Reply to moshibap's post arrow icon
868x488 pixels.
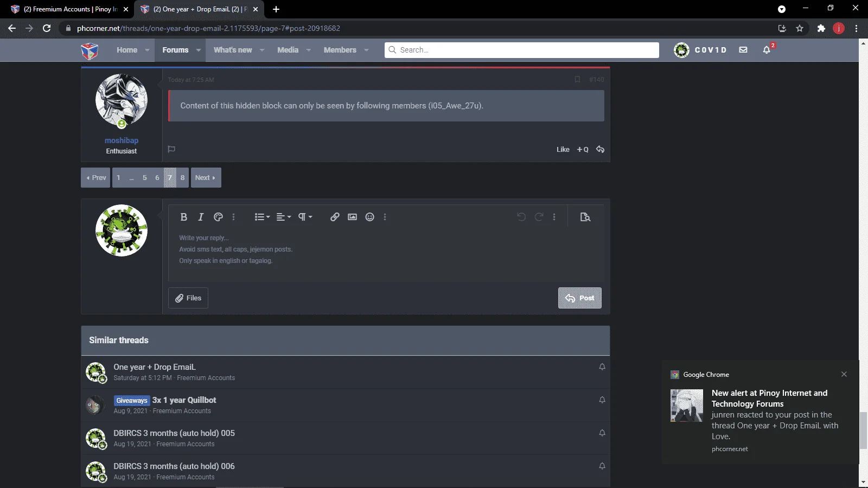click(600, 149)
